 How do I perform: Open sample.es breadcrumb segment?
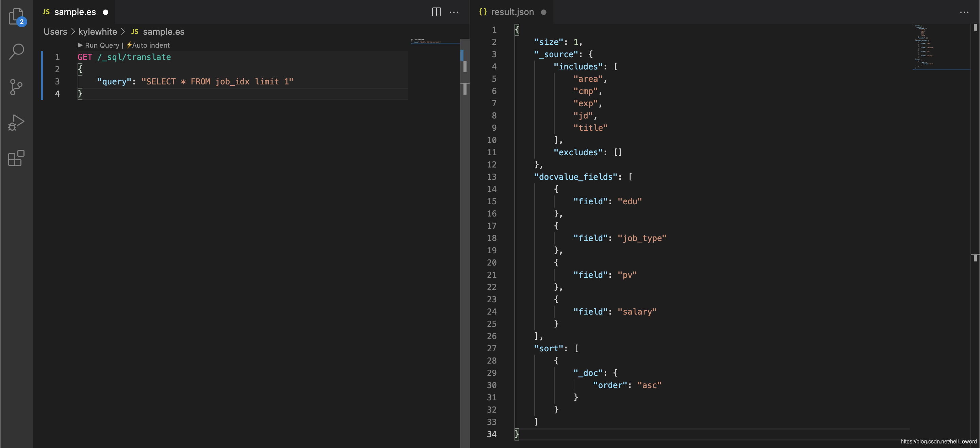pos(164,32)
